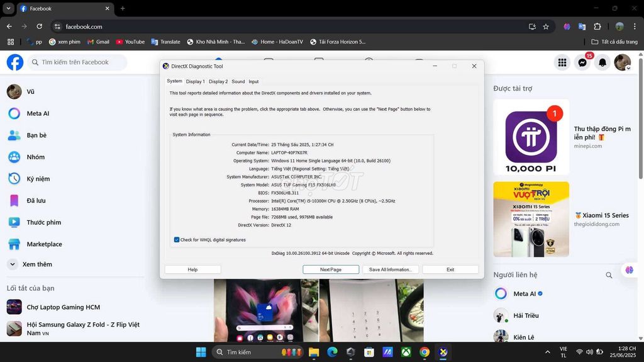This screenshot has width=644, height=362.
Task: Open Pi Network sponsored ad thumbnail
Action: 531,137
